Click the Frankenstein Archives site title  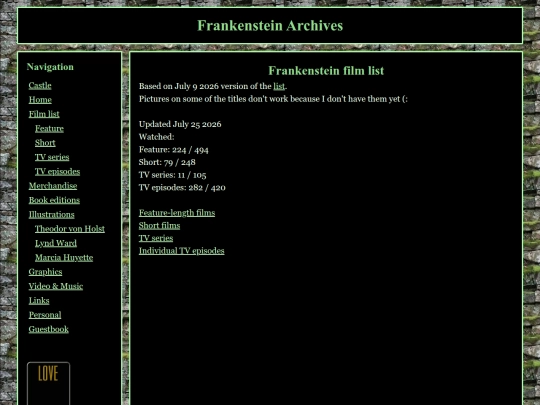point(270,26)
